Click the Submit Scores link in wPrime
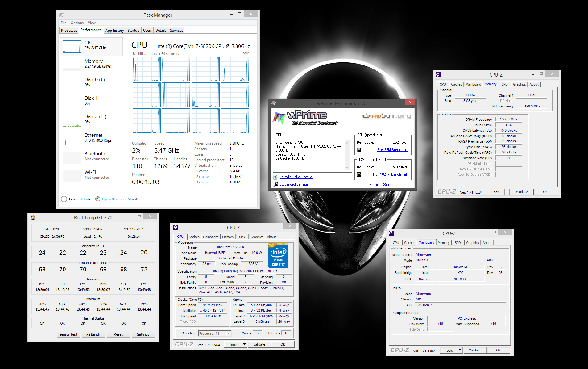This screenshot has height=369, width=588. pyautogui.click(x=383, y=185)
